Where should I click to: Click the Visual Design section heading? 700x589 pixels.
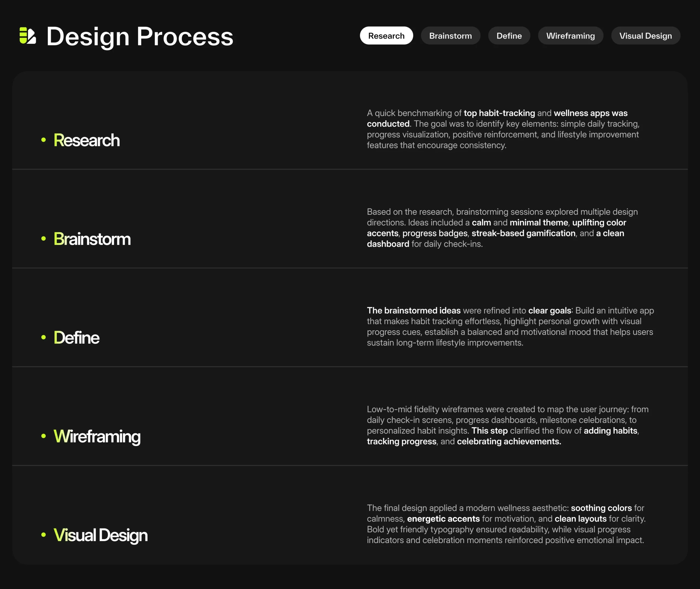(101, 535)
